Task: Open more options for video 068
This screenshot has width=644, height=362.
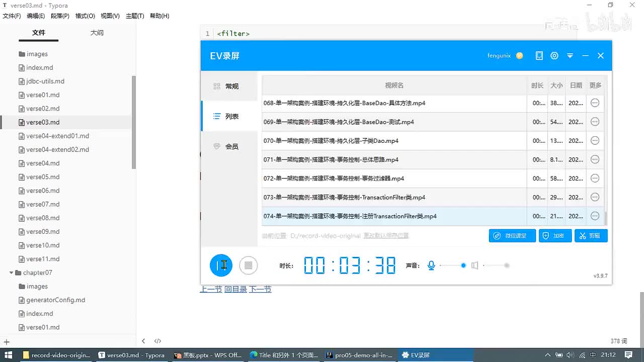Action: pos(595,103)
